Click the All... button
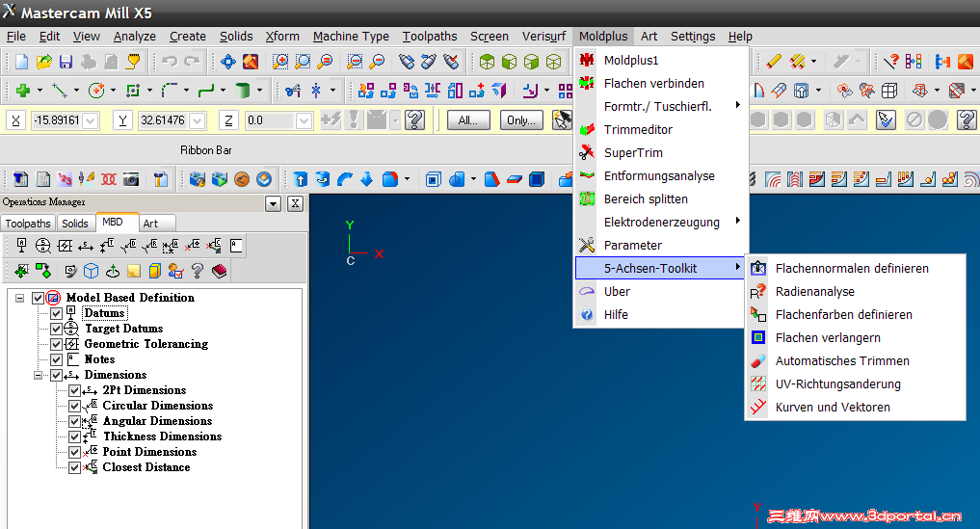Screen dimensions: 980x529 [468, 120]
